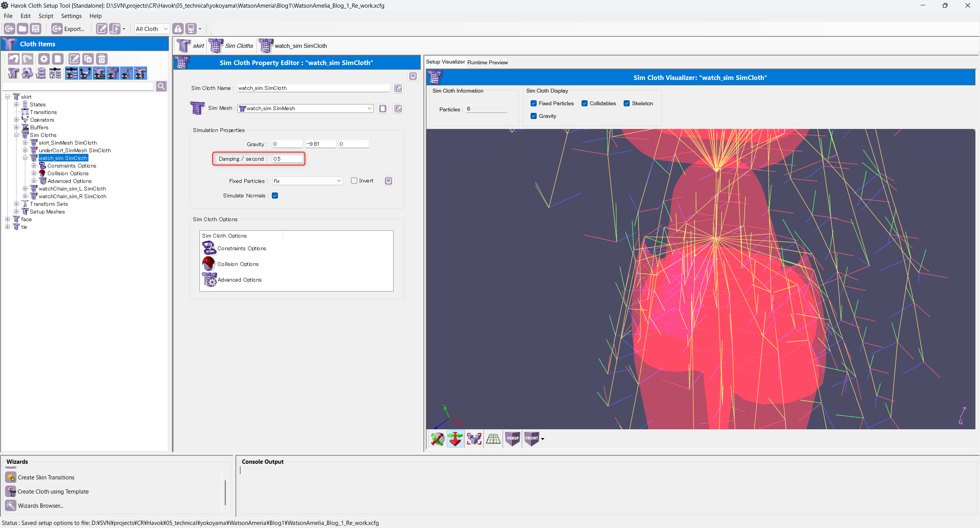Image resolution: width=980 pixels, height=528 pixels.
Task: Toggle the Simulate Normals checkbox
Action: (x=275, y=196)
